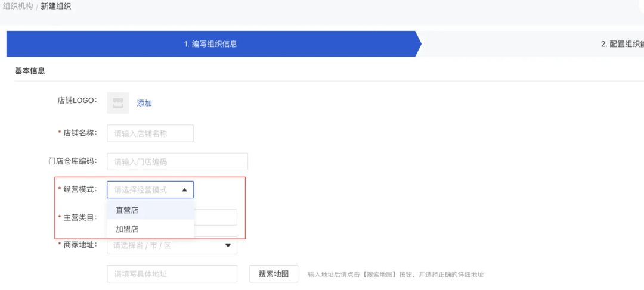Click the 主营类目 input field
The width and height of the screenshot is (644, 290).
[215, 217]
